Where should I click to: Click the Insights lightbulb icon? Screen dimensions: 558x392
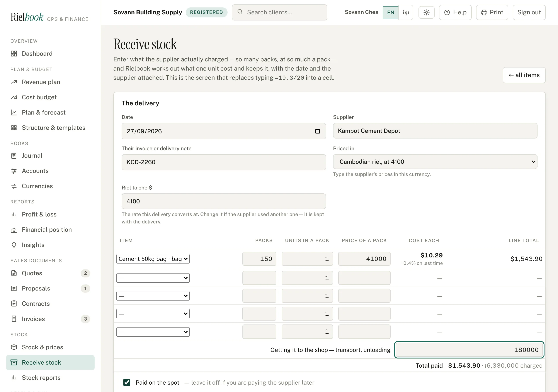[x=14, y=245]
